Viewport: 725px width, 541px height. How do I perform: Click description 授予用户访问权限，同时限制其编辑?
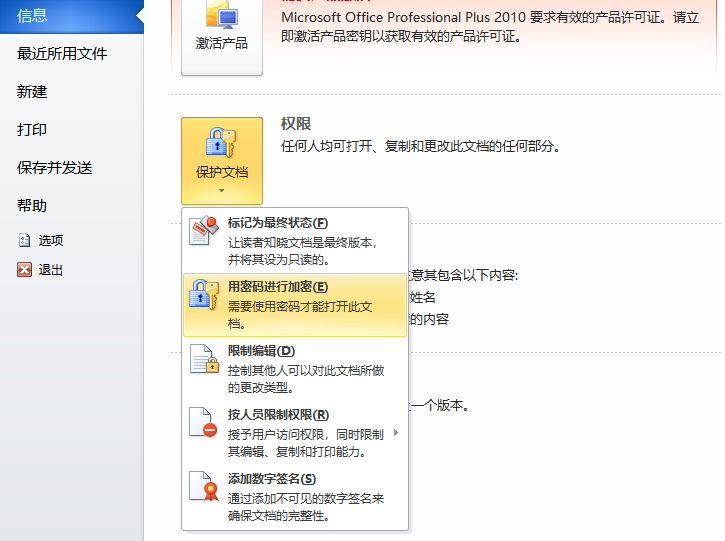pos(306,443)
